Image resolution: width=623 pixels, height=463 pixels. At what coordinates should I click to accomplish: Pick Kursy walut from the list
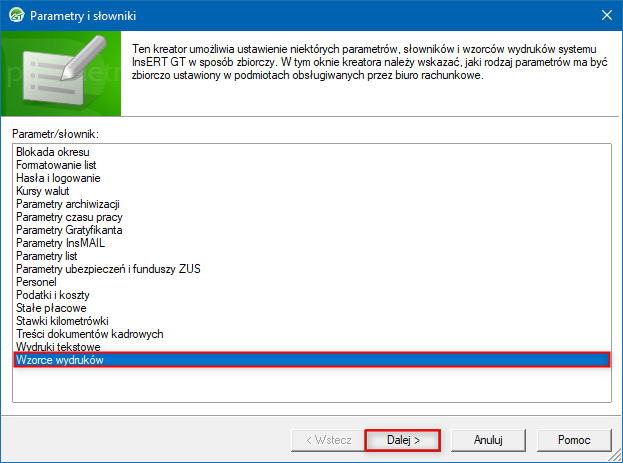pyautogui.click(x=312, y=191)
